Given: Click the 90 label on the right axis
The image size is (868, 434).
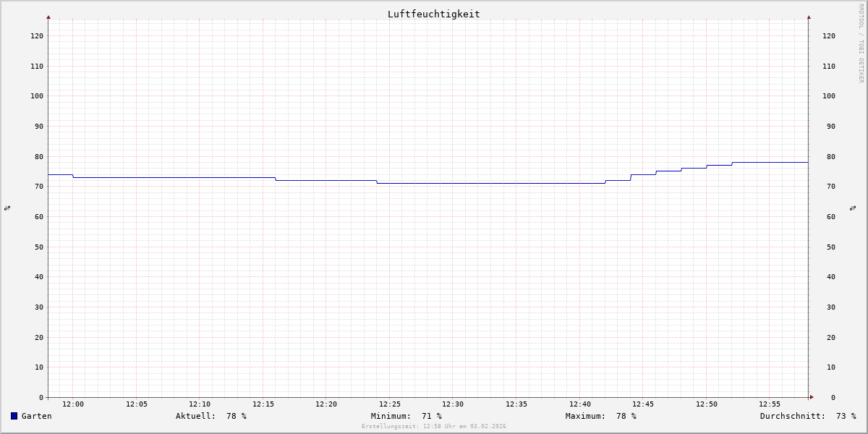Looking at the screenshot, I should point(831,126).
